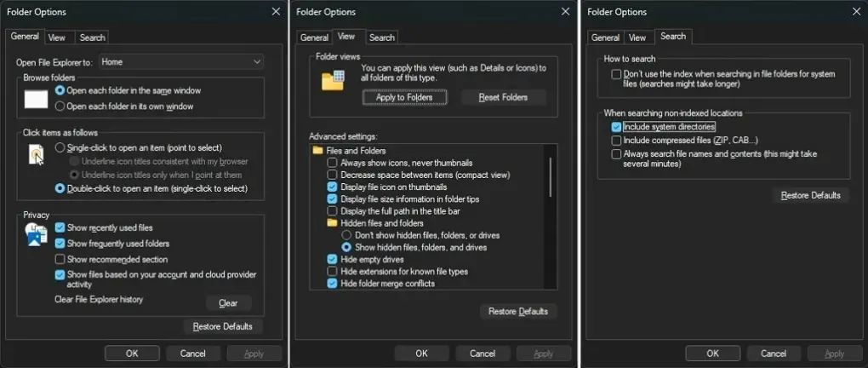The image size is (868, 368).
Task: Uncheck 'Hide folder merge conflicts'
Action: point(332,284)
